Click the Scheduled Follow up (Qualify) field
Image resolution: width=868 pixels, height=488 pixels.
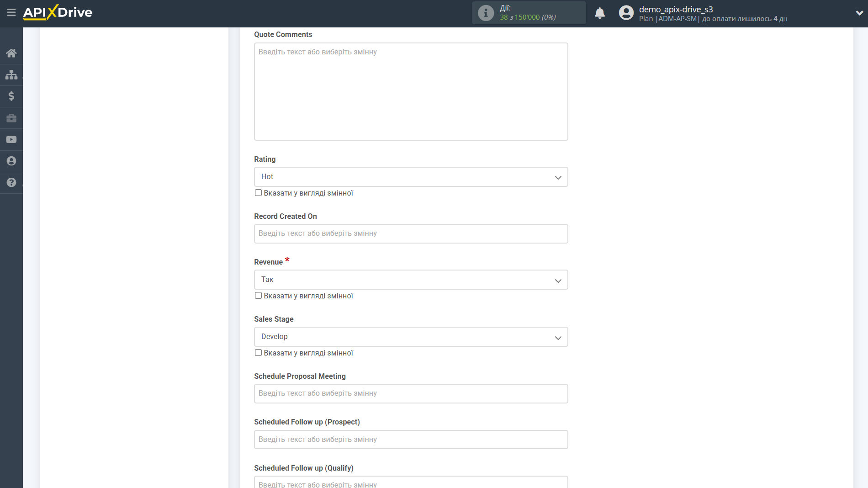411,482
